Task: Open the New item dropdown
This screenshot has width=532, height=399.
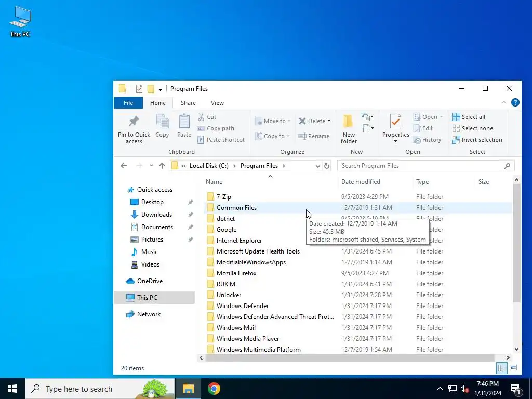Action: (x=367, y=117)
